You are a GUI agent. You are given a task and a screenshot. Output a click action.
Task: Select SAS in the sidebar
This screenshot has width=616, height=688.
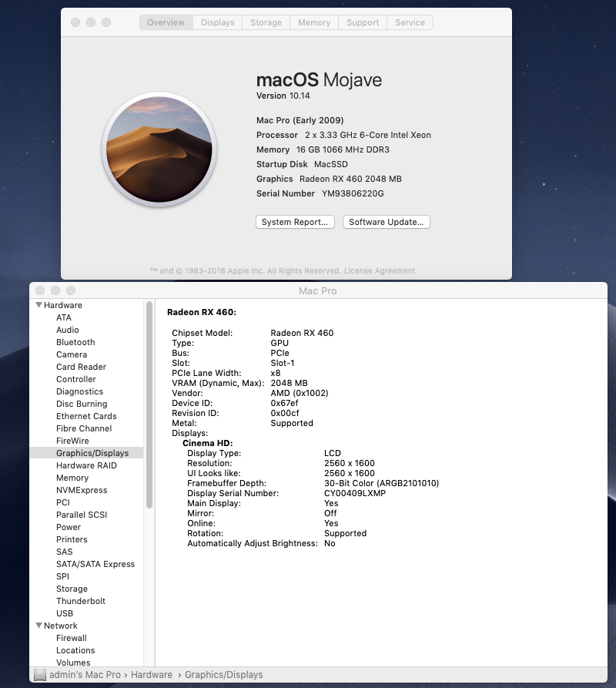pos(65,552)
